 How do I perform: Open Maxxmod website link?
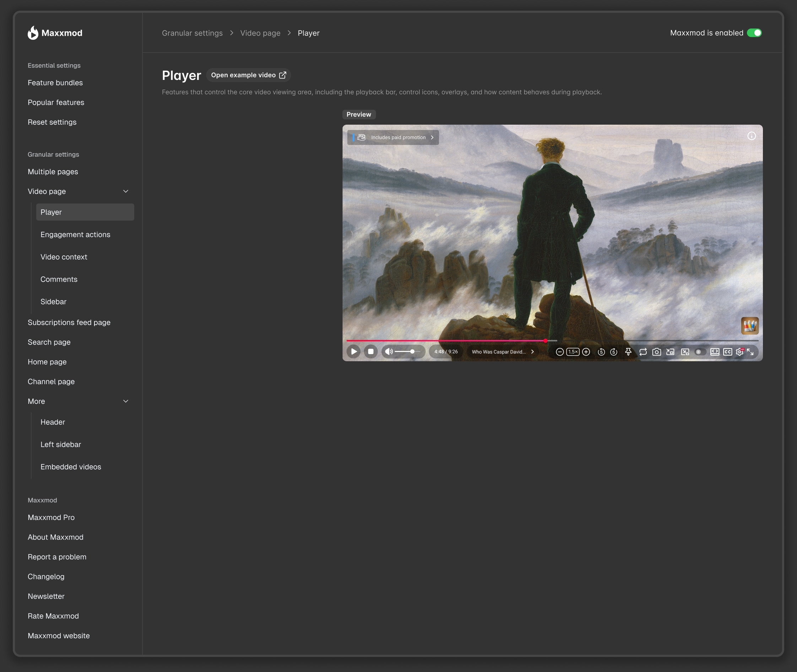coord(59,636)
